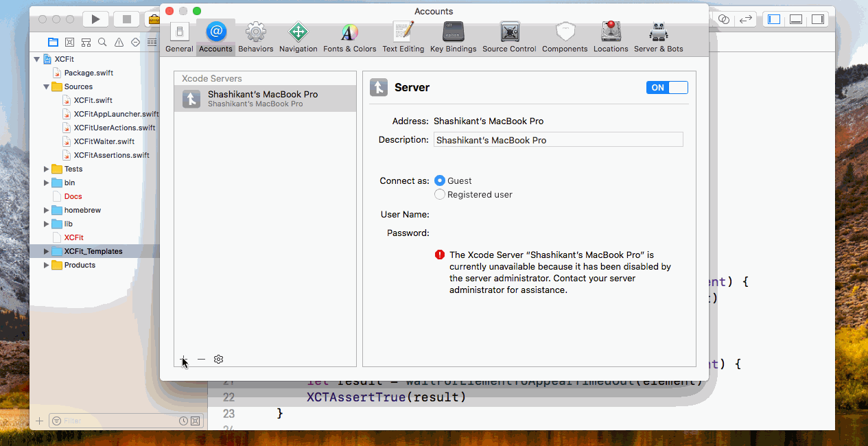Image resolution: width=868 pixels, height=446 pixels.
Task: Open Key Bindings preferences
Action: click(453, 38)
